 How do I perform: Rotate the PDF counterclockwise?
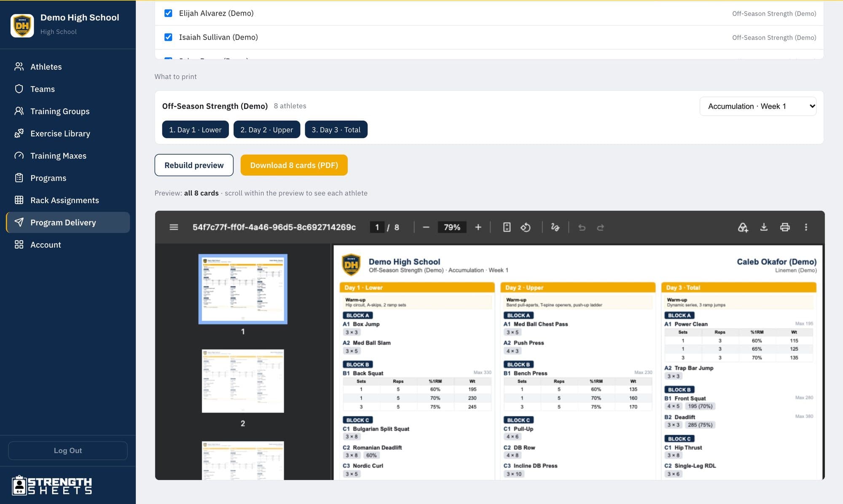click(x=526, y=227)
